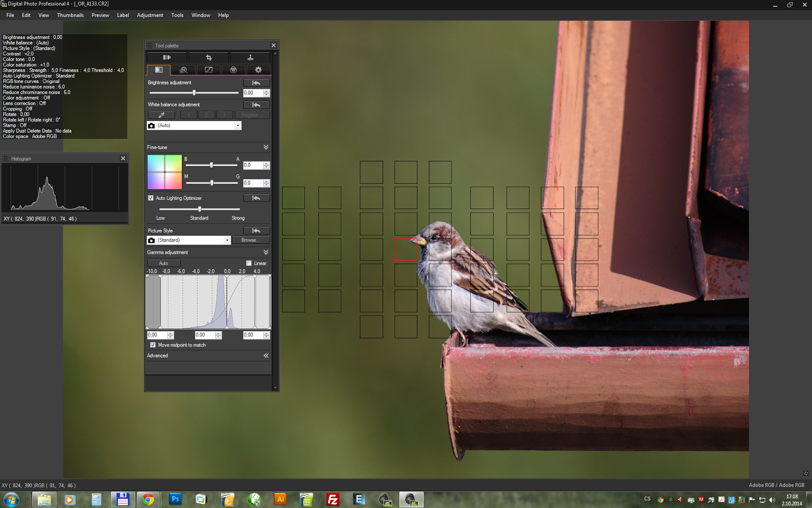812x508 pixels.
Task: Open the Thumbnails menu
Action: (x=70, y=16)
